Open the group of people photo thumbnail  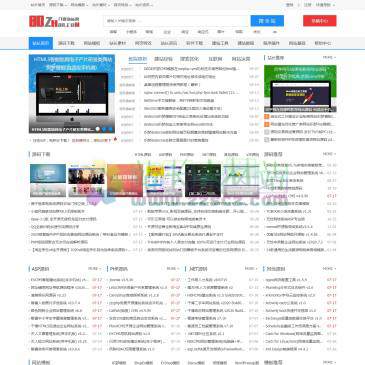[87, 180]
